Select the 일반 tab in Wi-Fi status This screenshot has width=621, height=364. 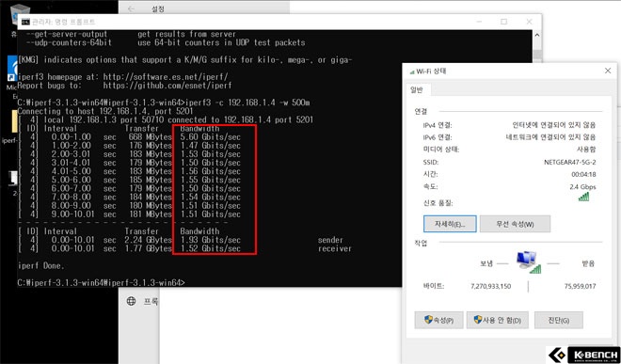click(417, 90)
